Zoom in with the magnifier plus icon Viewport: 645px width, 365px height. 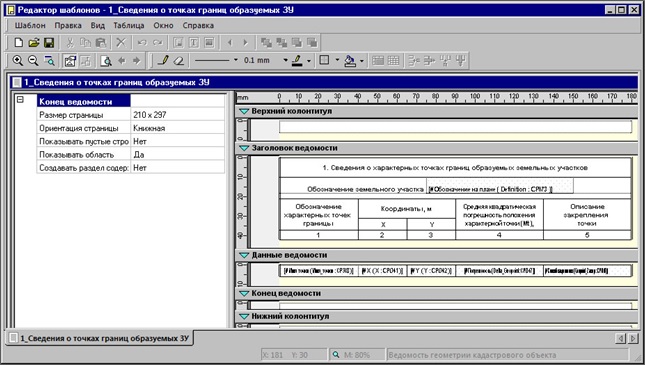(18, 61)
